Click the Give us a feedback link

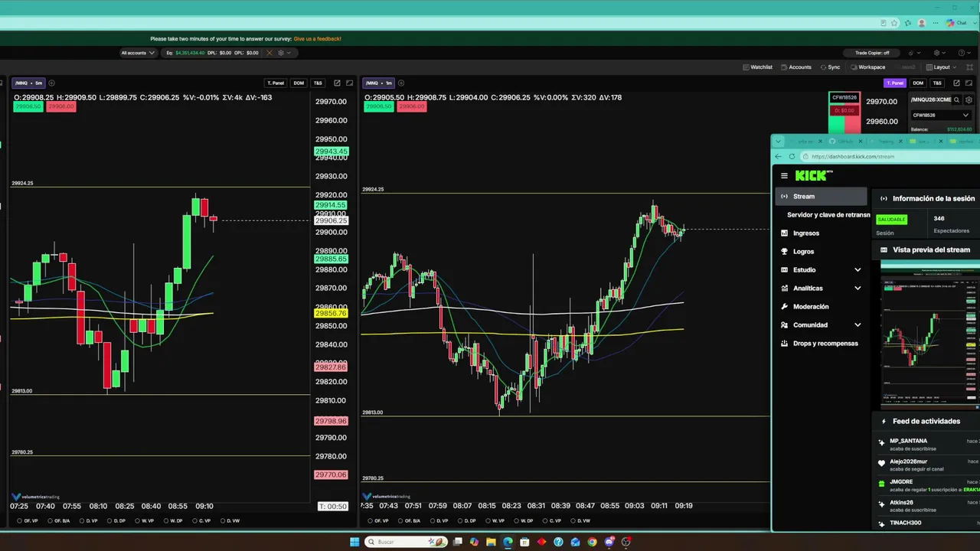coord(317,38)
